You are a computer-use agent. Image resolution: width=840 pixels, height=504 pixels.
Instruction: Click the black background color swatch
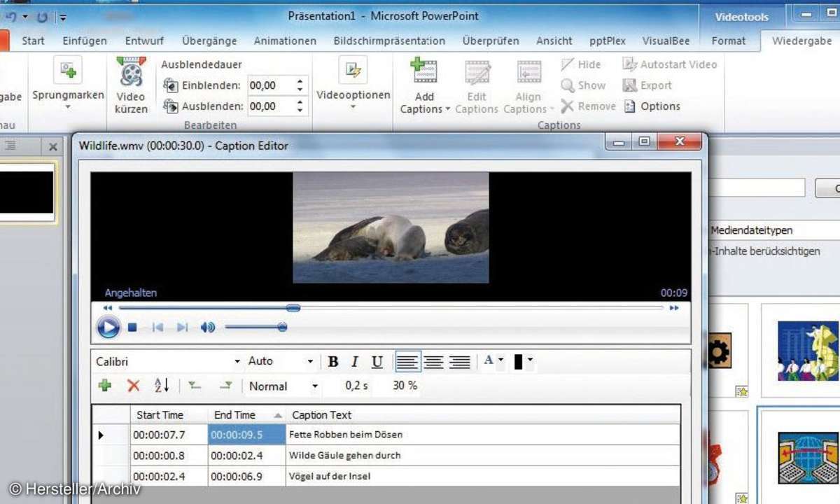(519, 362)
